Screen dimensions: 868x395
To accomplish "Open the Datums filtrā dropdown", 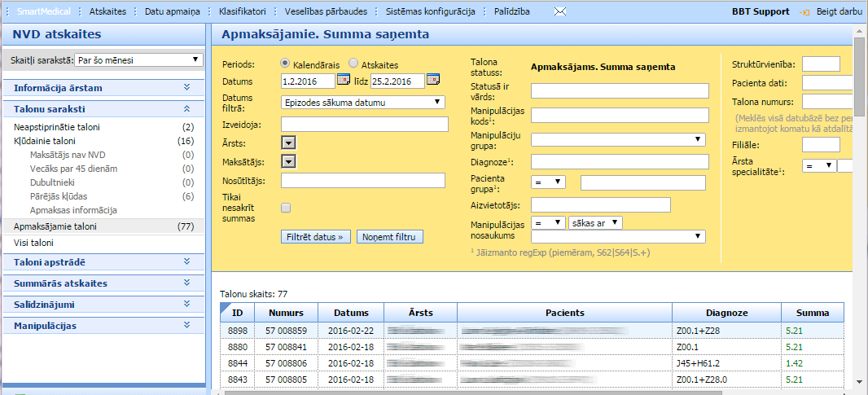I will [362, 102].
